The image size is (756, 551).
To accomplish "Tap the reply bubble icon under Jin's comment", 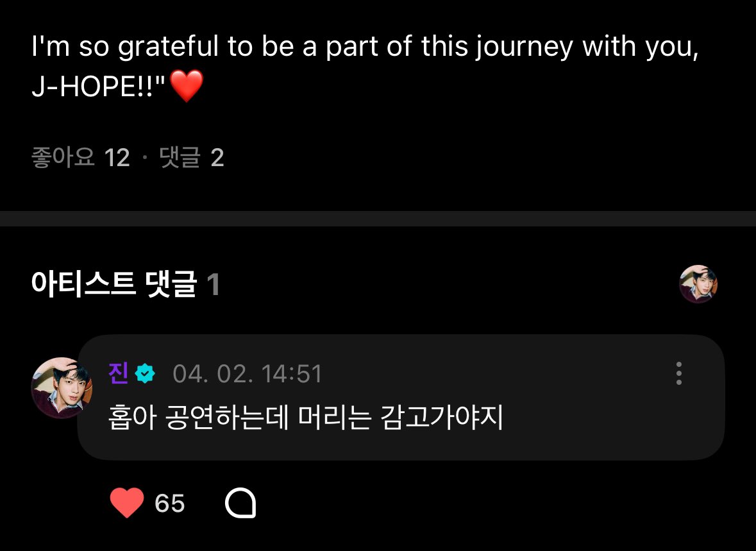I will pos(240,504).
